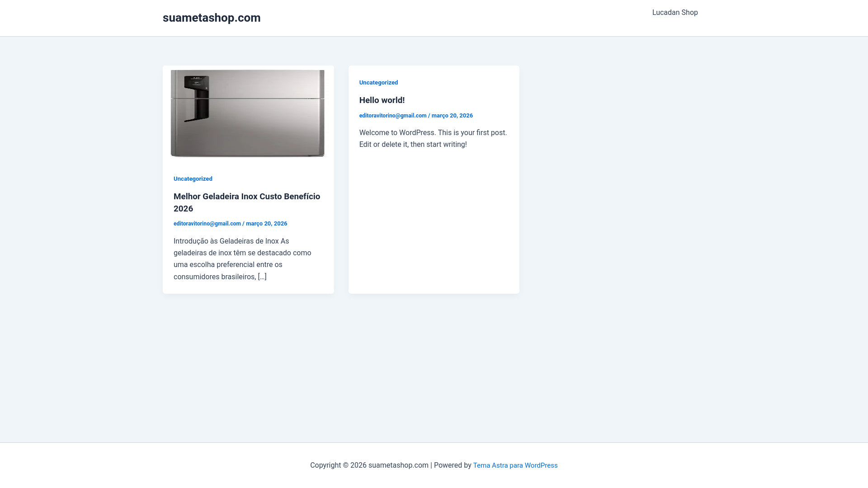Open Uncategorized category above Hello world!
The height and width of the screenshot is (488, 868).
(x=379, y=83)
